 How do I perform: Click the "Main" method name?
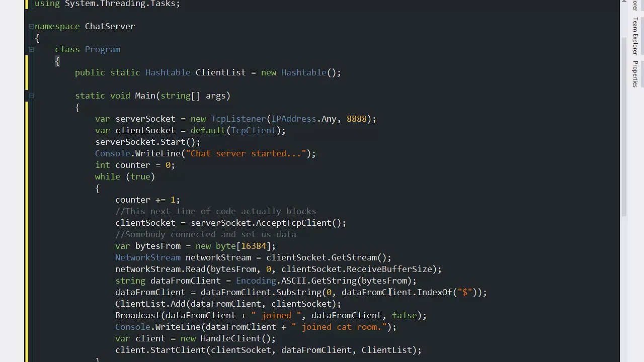[145, 96]
